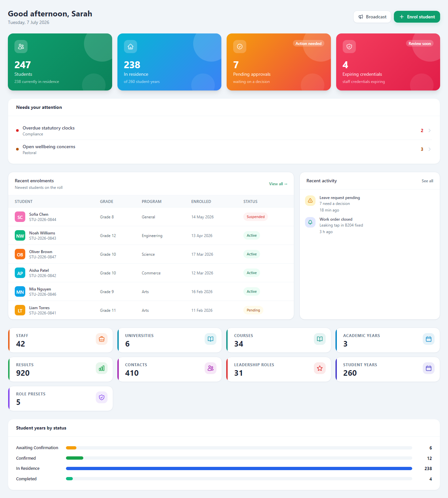Screen dimensions: 448x498
Task: Click the Action needed badge
Action: 308,43
